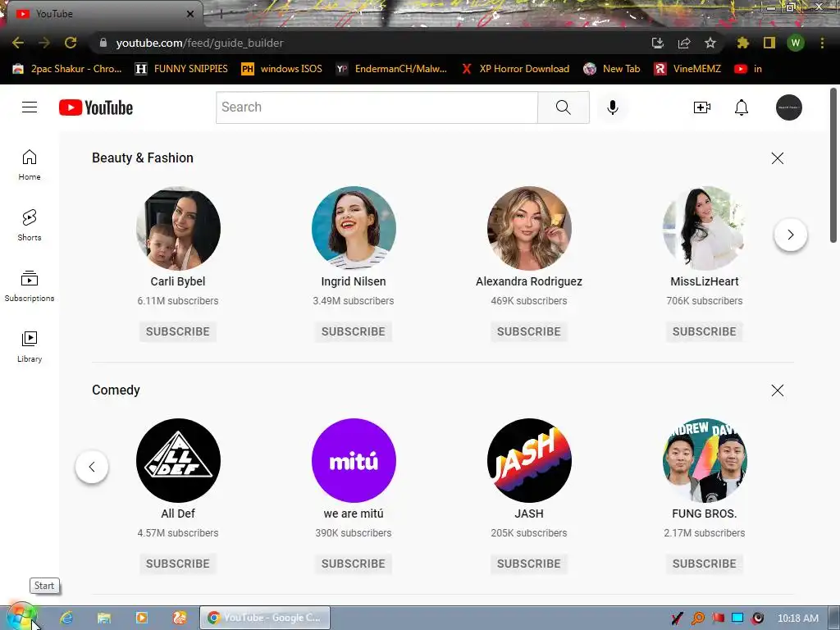Open Library in sidebar
840x630 pixels.
(x=30, y=347)
